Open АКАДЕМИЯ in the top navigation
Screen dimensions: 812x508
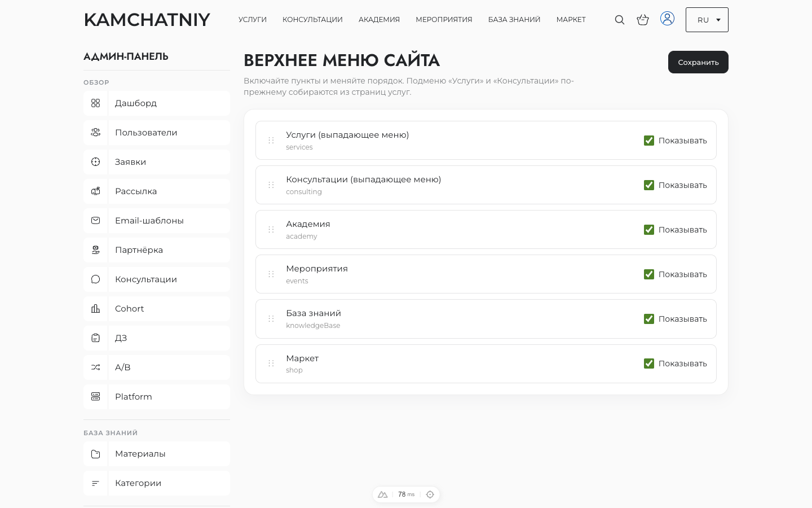379,20
